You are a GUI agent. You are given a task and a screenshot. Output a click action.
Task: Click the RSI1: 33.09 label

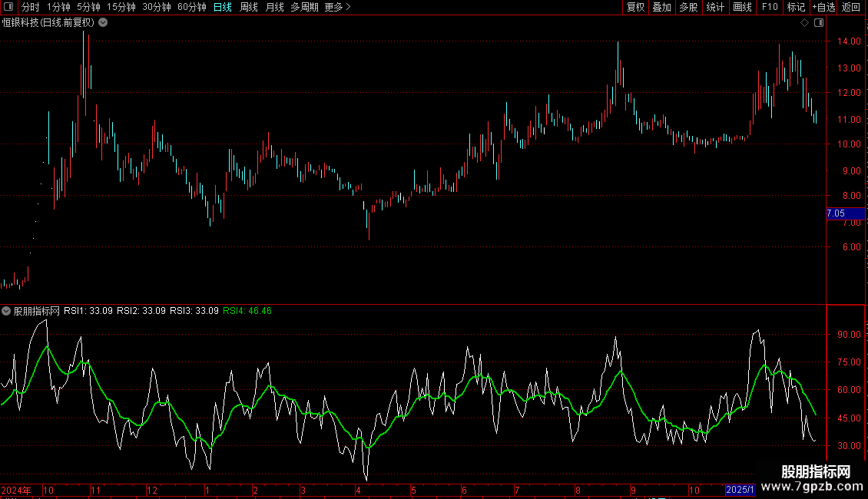point(88,311)
